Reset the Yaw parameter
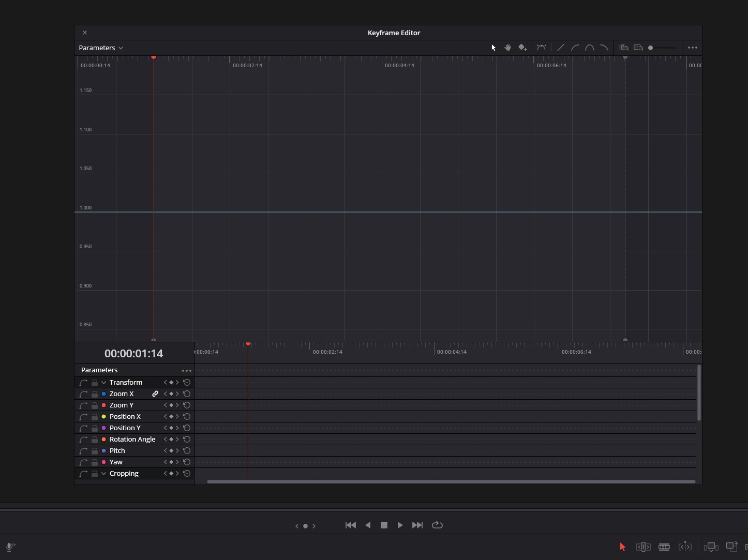This screenshot has height=560, width=748. 187,462
